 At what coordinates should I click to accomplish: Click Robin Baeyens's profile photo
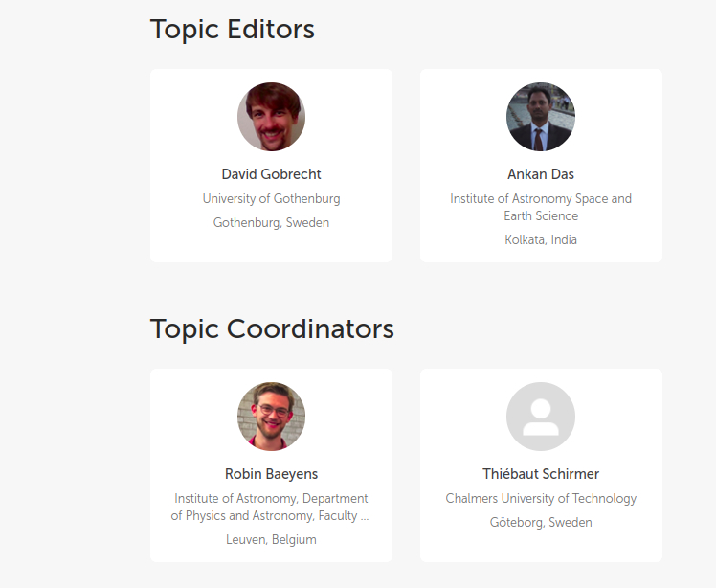coord(271,417)
